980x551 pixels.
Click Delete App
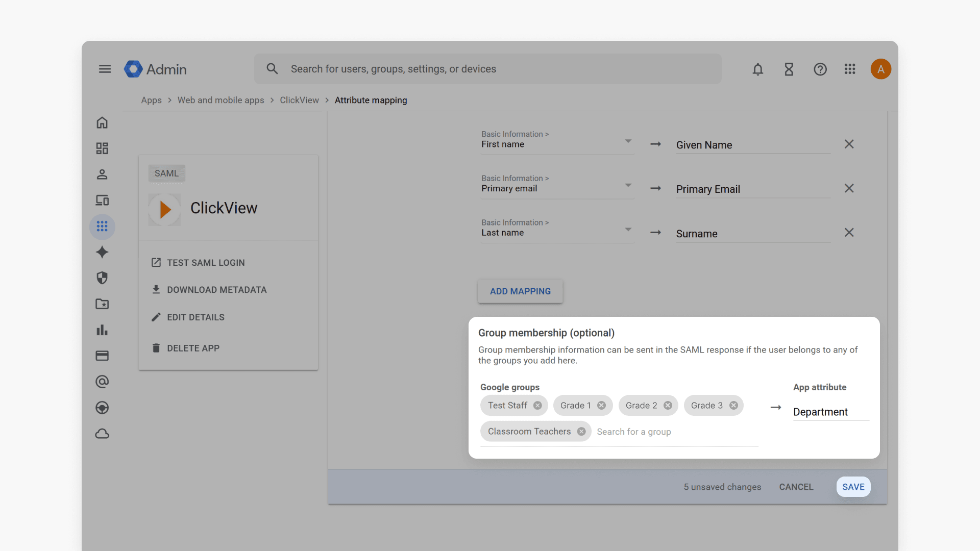pos(185,348)
